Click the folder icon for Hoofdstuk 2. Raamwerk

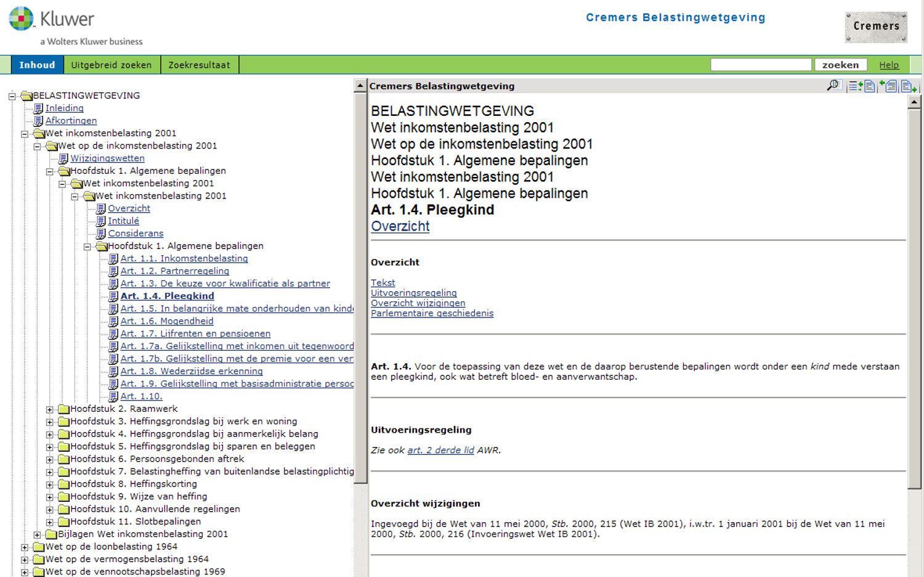click(x=63, y=409)
